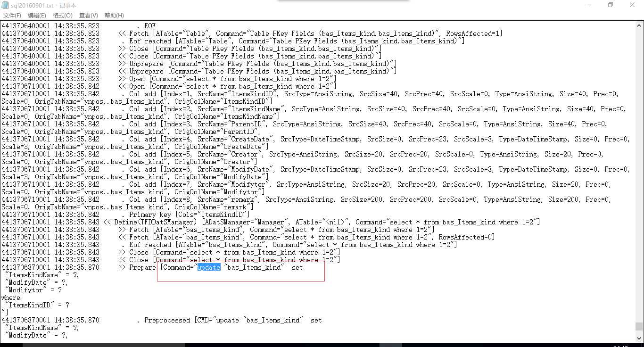This screenshot has height=347, width=644.
Task: Click "Index=6" in the Col add line
Action: click(x=178, y=169)
